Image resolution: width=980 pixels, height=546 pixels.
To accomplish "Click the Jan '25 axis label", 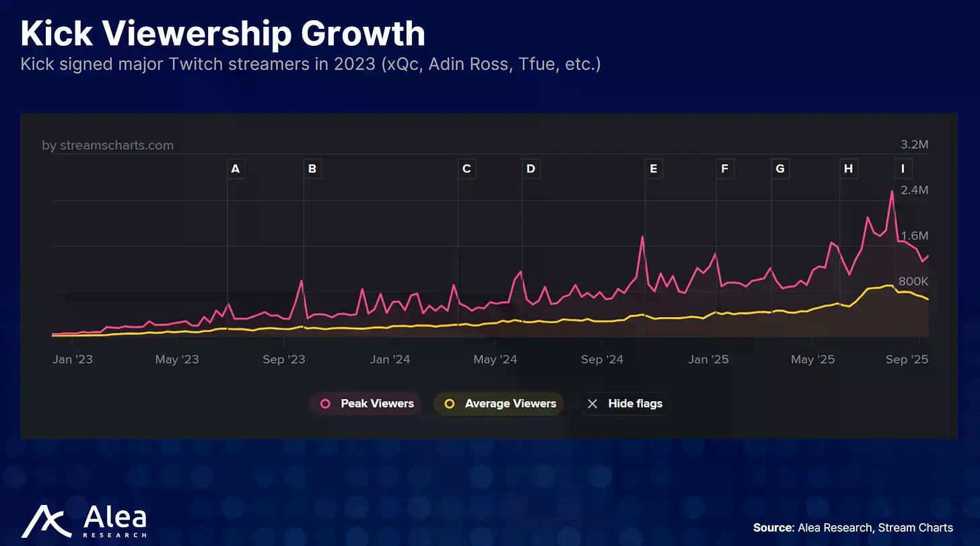I will (708, 360).
